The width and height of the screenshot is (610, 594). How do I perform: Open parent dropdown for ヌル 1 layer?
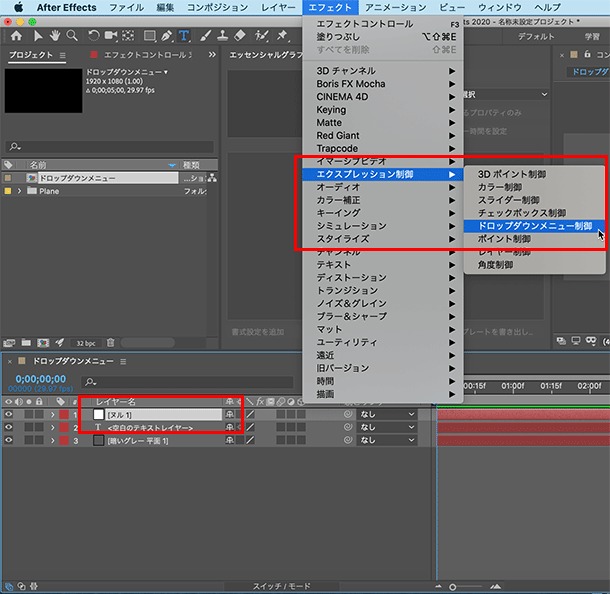(387, 414)
